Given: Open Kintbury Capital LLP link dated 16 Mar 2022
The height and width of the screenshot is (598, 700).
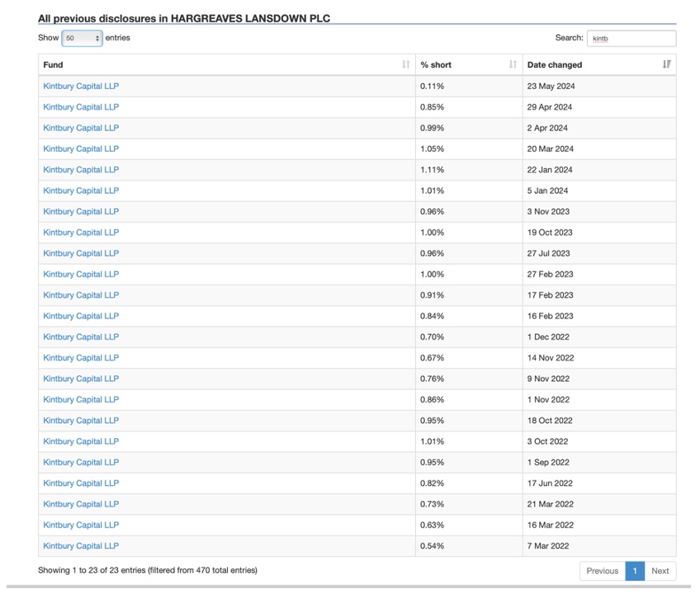Looking at the screenshot, I should pos(81,525).
